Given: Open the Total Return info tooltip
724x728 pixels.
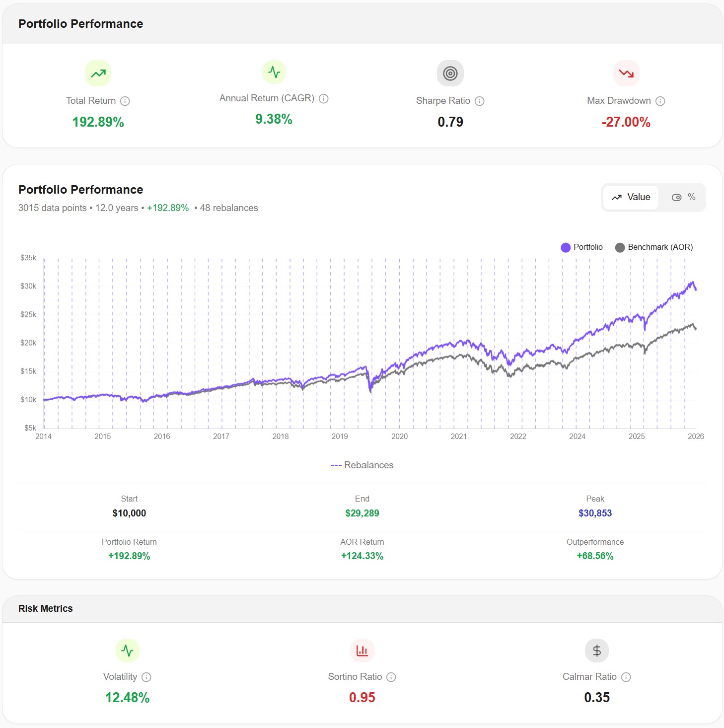Looking at the screenshot, I should 125,101.
